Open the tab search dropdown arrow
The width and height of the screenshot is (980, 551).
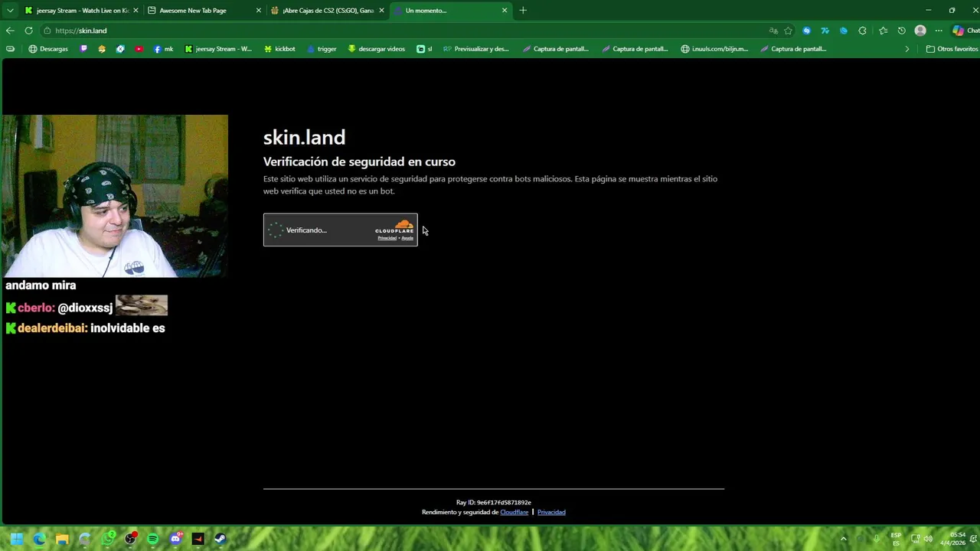click(x=10, y=11)
